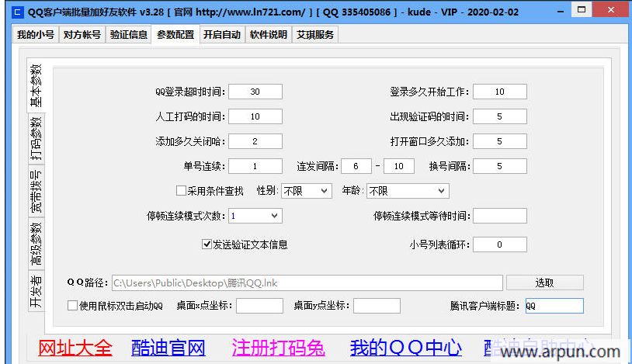This screenshot has height=364, width=632.
Task: Click the 小号列表循环 field
Action: click(x=500, y=244)
